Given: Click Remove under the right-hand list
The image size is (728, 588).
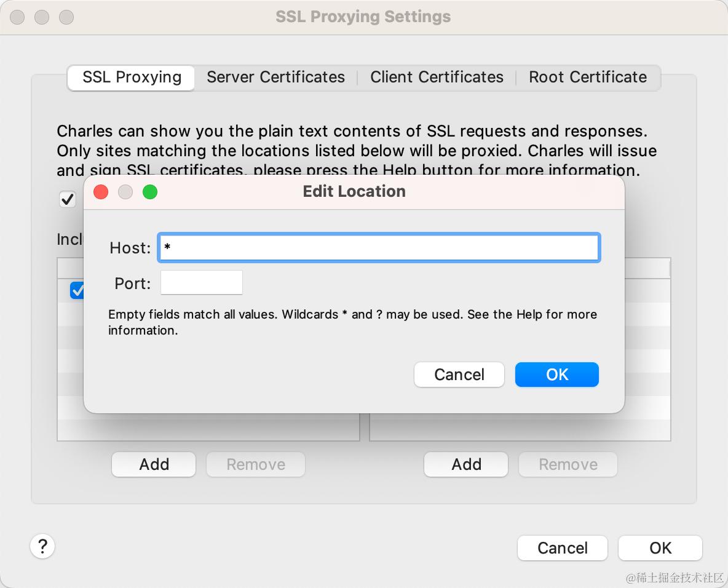Looking at the screenshot, I should point(568,464).
